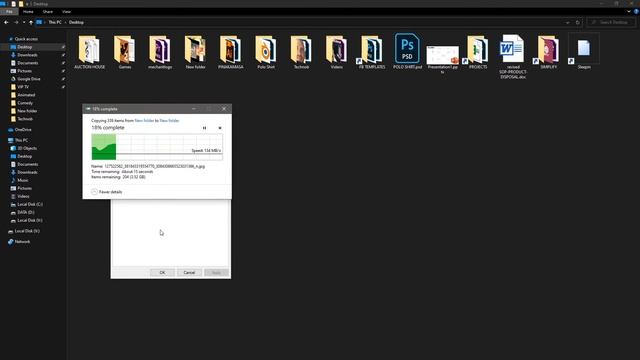Image resolution: width=640 pixels, height=360 pixels.
Task: Go back with the Back arrow
Action: pos(6,22)
